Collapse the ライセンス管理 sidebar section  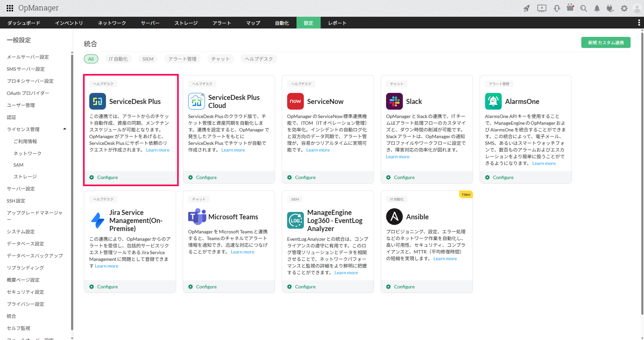pyautogui.click(x=65, y=129)
